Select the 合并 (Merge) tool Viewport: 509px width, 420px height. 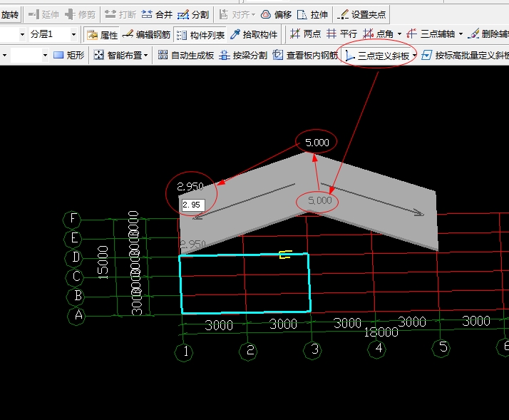click(x=157, y=14)
